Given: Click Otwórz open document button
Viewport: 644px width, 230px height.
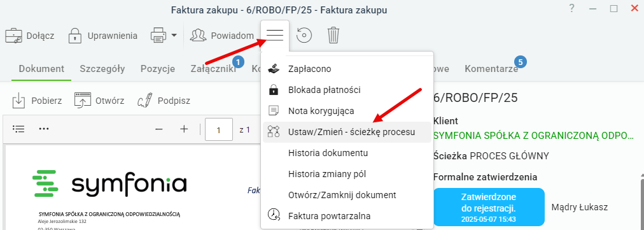Looking at the screenshot, I should pyautogui.click(x=99, y=101).
